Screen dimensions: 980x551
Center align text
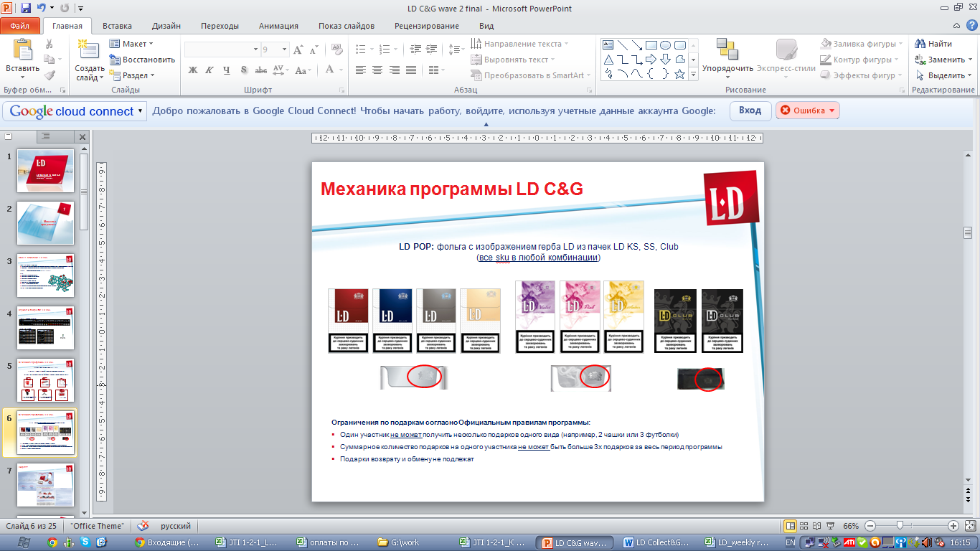pos(377,70)
